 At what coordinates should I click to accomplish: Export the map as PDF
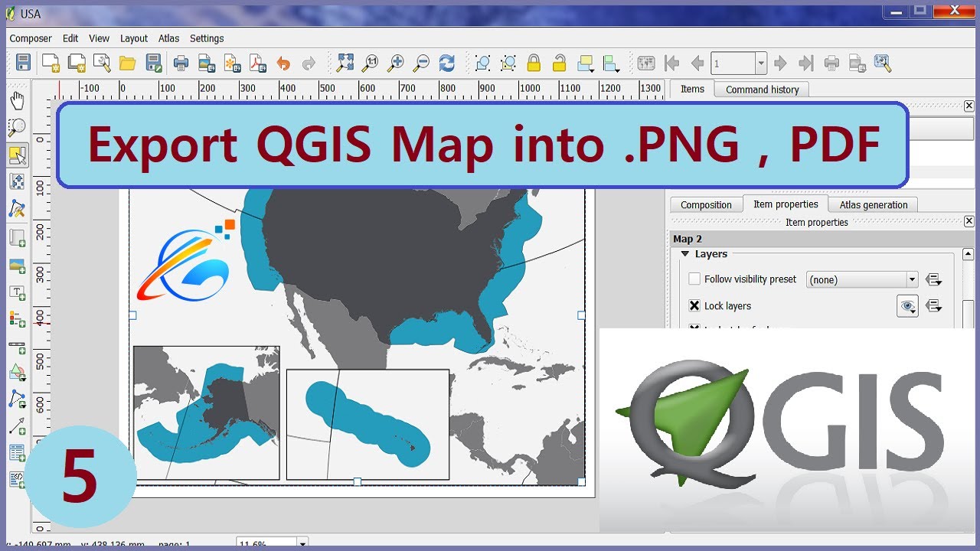(257, 63)
